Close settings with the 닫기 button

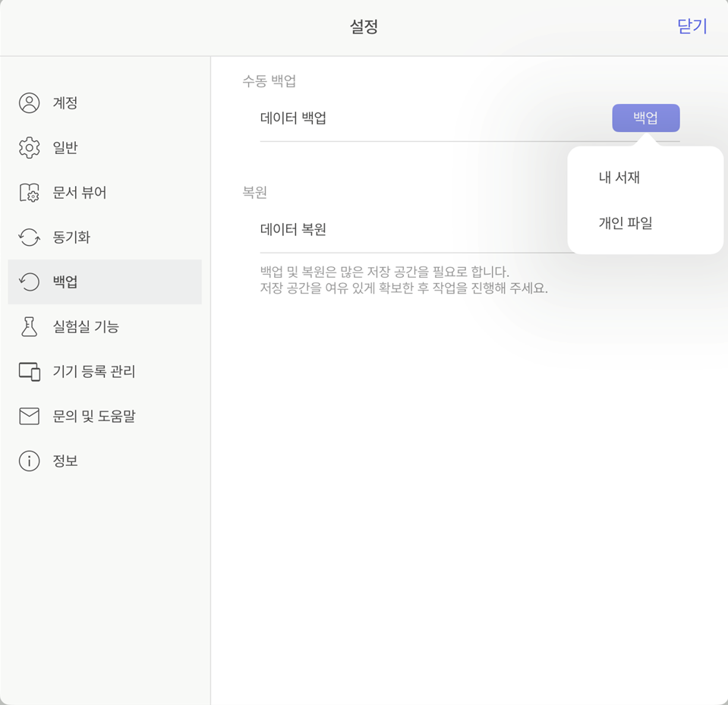tap(692, 27)
